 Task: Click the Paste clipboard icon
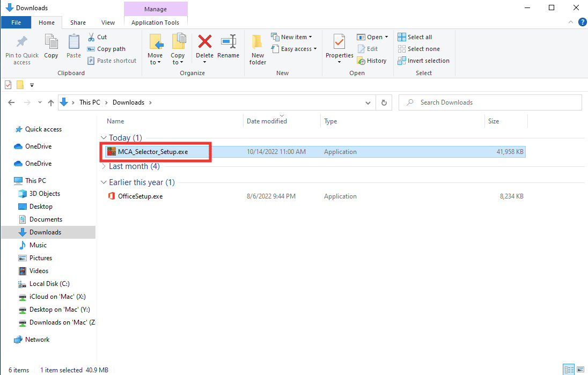pyautogui.click(x=73, y=41)
